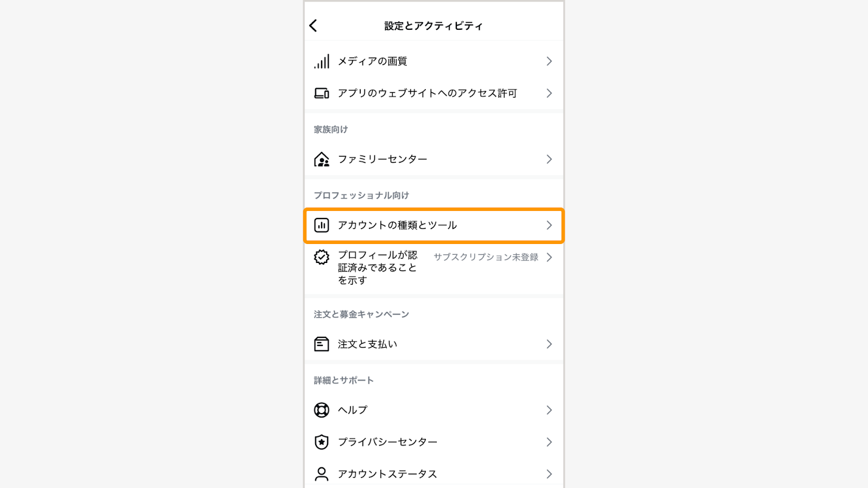Click the プライバシーセンター shield icon
868x488 pixels.
click(x=322, y=442)
